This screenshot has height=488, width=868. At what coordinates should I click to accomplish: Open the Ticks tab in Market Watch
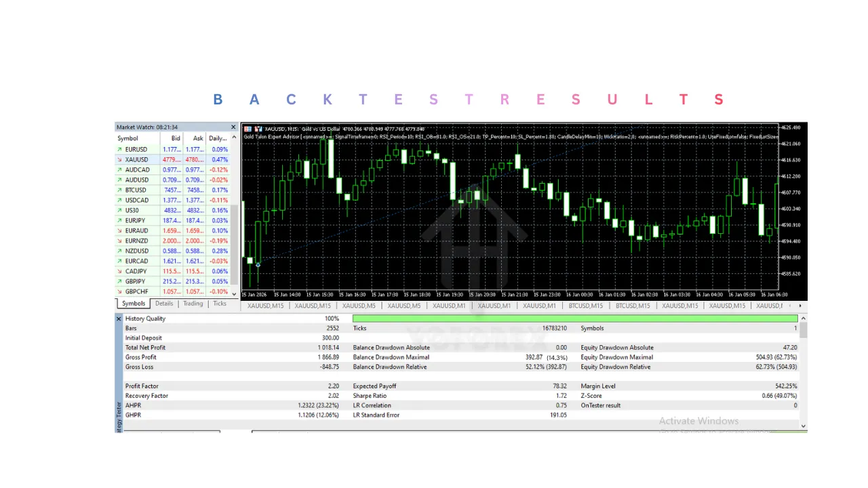click(x=220, y=304)
